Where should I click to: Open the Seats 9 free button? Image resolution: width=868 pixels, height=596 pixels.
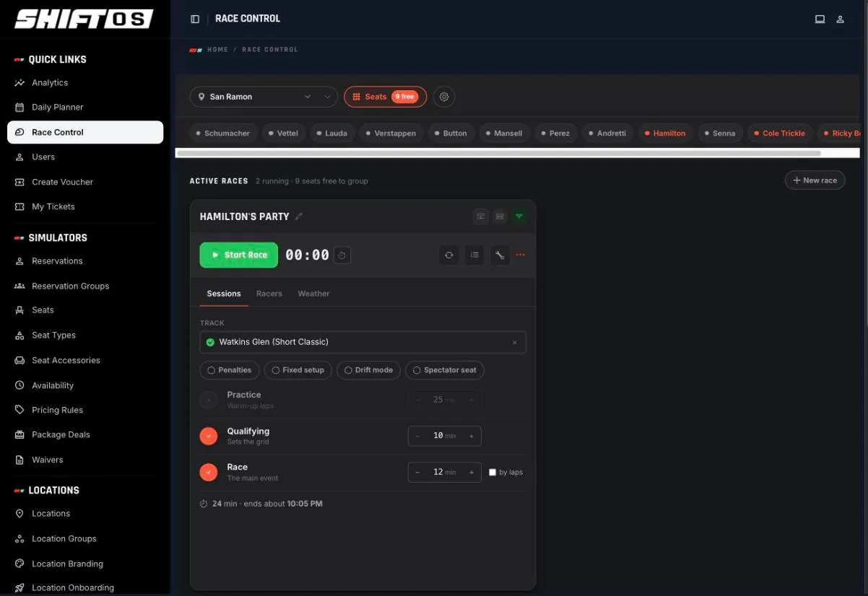386,97
